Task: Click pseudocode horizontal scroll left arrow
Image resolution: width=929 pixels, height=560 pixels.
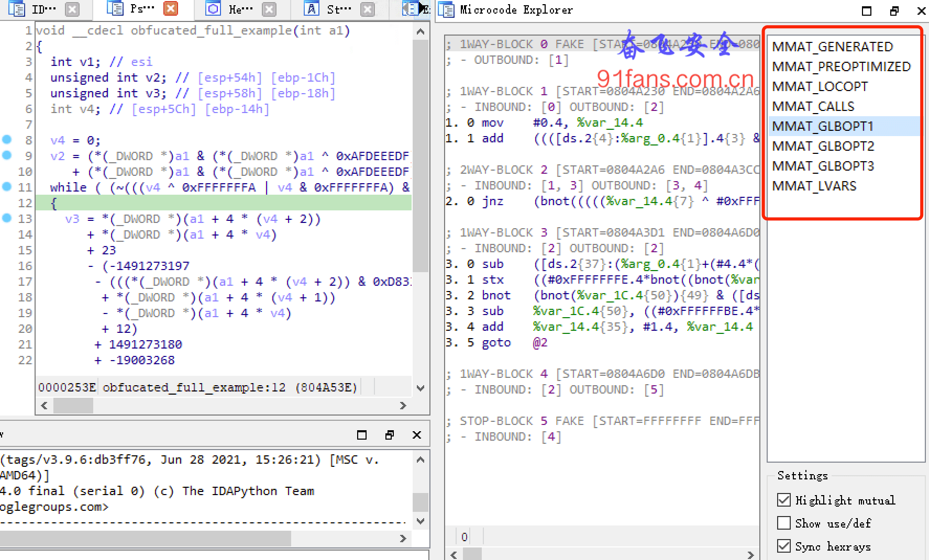Action: pyautogui.click(x=44, y=406)
